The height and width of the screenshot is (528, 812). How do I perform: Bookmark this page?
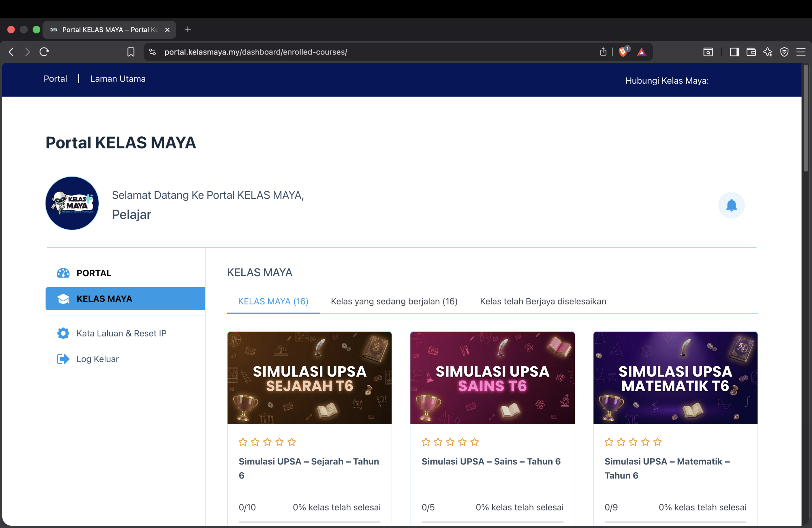click(131, 52)
